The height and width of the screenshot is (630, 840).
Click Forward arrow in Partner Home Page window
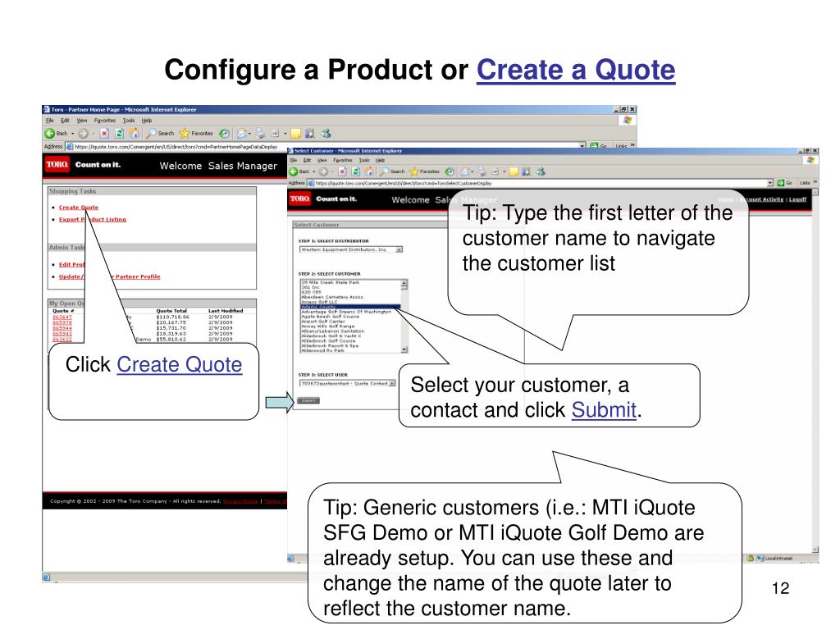pos(83,134)
